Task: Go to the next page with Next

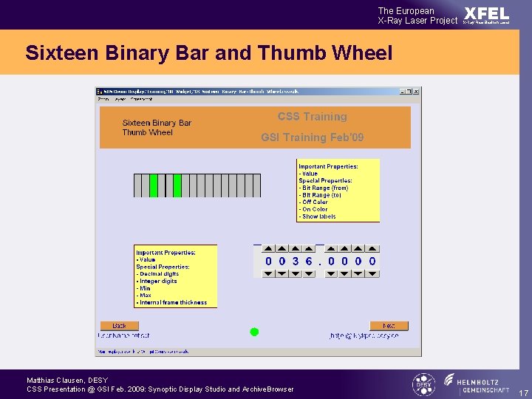Action: coord(389,326)
